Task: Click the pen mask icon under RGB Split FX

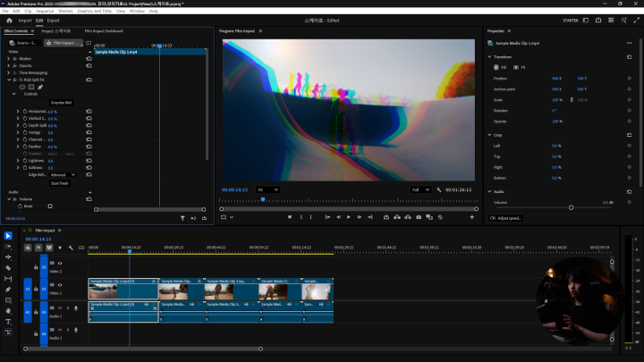Action: 40,87
